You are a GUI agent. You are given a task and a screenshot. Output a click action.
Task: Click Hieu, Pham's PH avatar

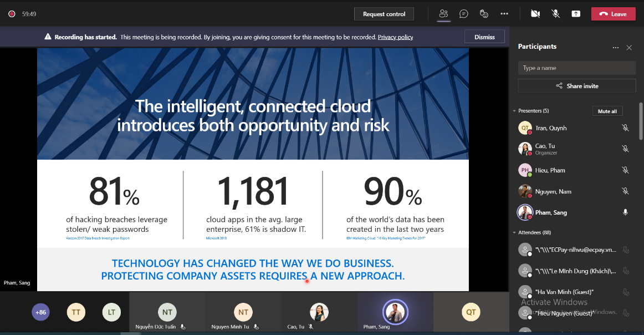(525, 170)
